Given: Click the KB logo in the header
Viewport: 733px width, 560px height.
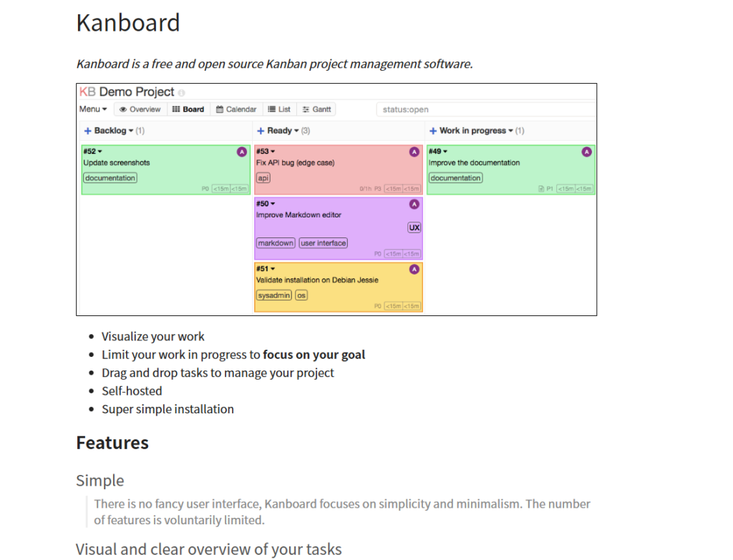Looking at the screenshot, I should pos(87,92).
